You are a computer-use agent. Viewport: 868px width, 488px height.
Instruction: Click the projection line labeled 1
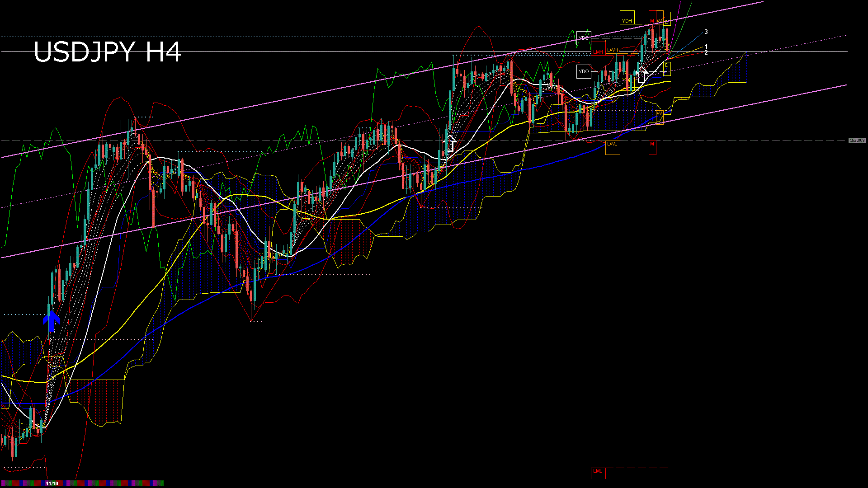tap(707, 46)
